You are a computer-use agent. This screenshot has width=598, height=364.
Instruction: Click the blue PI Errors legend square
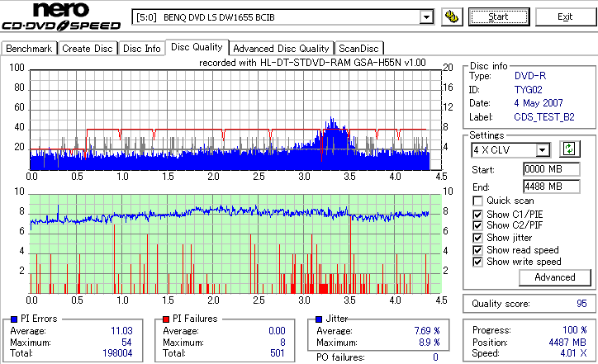(x=14, y=319)
